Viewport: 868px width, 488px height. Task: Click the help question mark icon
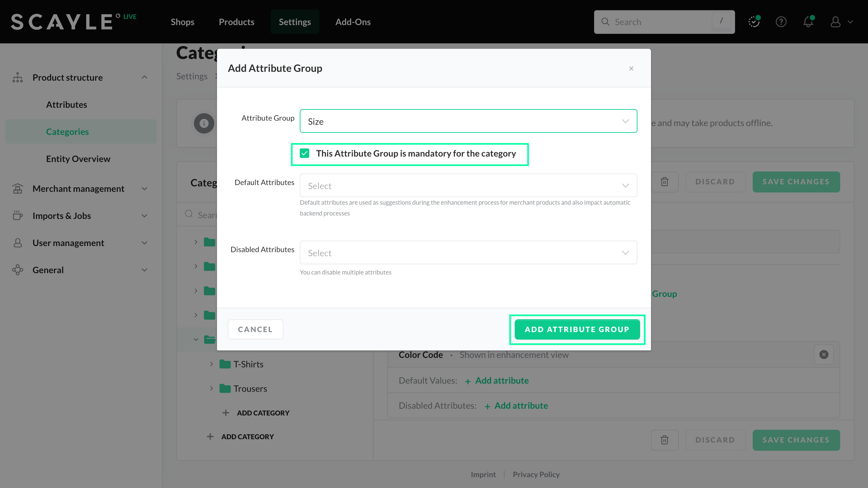click(x=781, y=22)
